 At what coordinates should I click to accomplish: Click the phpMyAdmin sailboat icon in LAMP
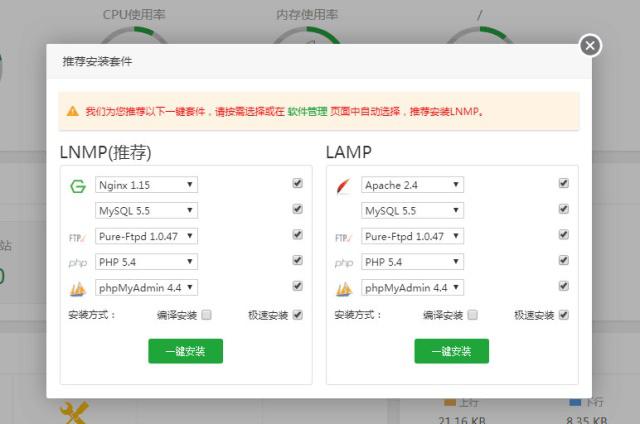click(x=344, y=289)
